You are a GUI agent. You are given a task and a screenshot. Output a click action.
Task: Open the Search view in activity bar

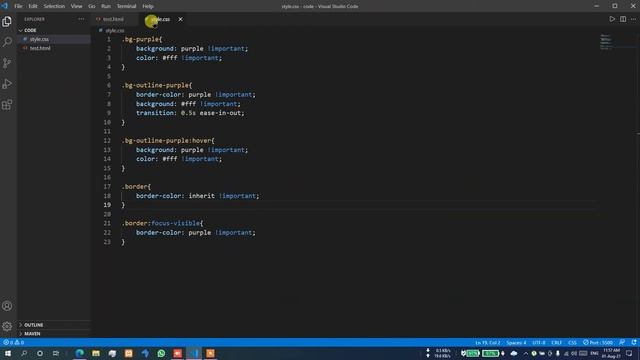7,42
